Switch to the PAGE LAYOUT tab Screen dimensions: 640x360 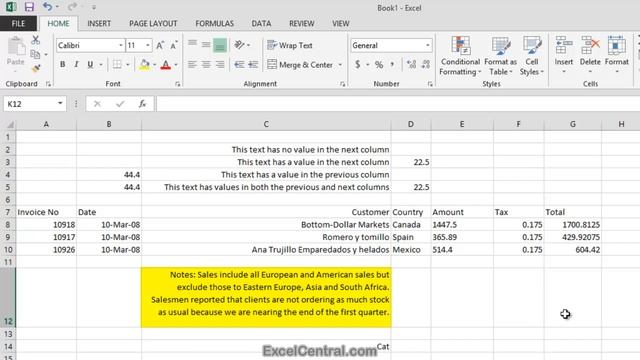tap(153, 24)
